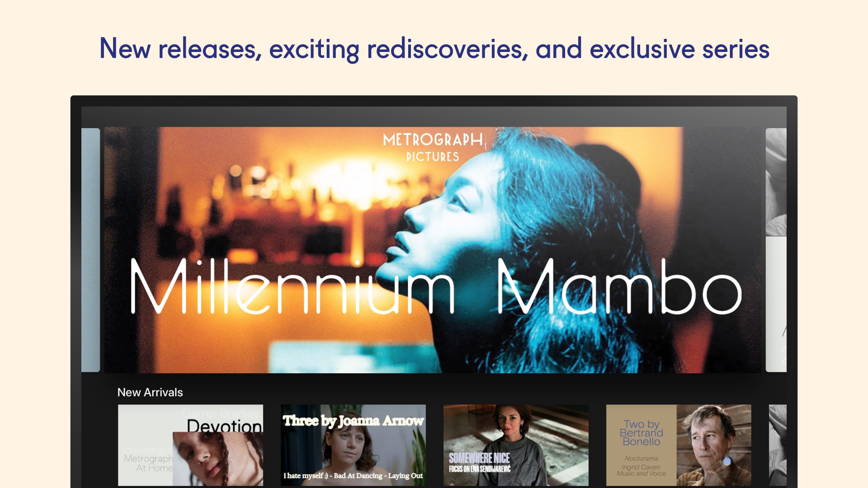
Task: Click the Bad At Dancing caption on Arnow tile
Action: (353, 475)
